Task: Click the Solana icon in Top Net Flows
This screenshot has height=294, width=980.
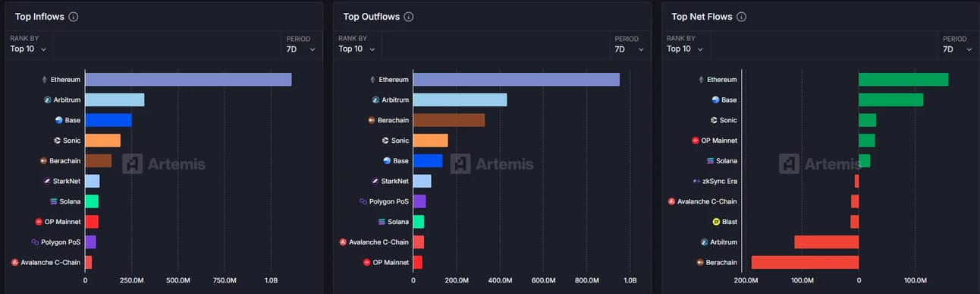Action: click(x=710, y=161)
